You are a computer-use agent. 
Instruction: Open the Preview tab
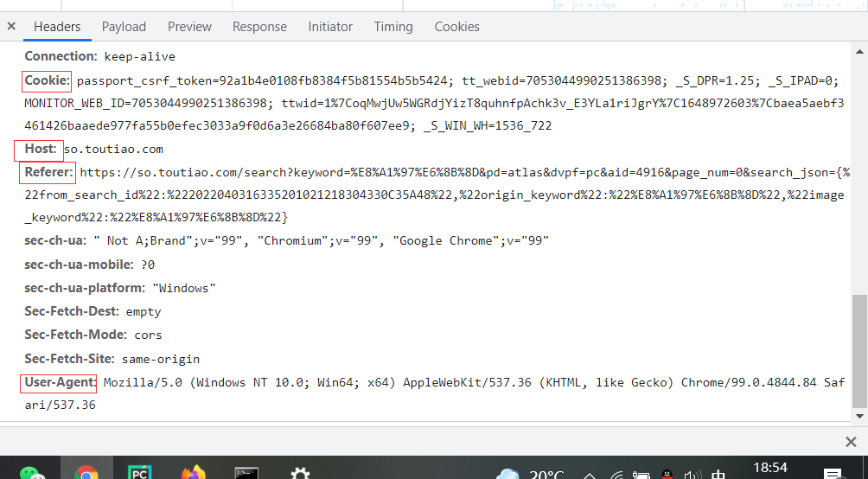[x=189, y=27]
